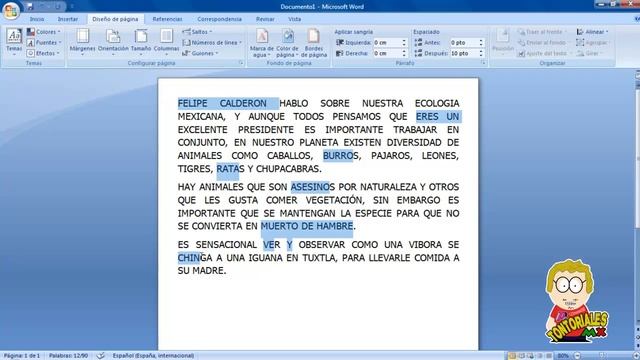Click the Girar option
This screenshot has height=360, width=640.
588,53
